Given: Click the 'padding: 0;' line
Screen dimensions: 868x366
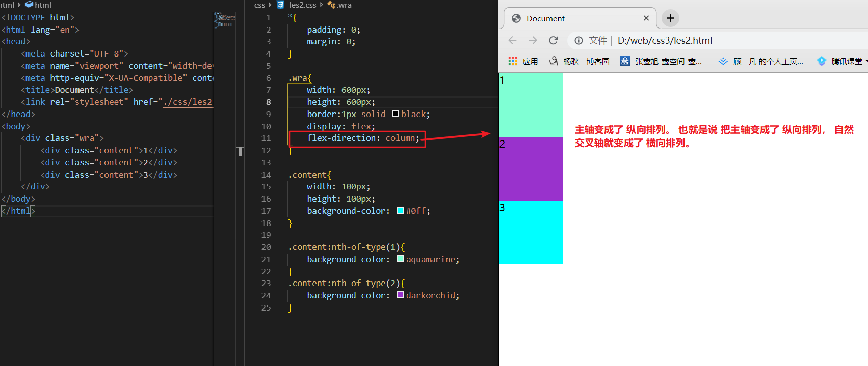Looking at the screenshot, I should click(x=333, y=30).
